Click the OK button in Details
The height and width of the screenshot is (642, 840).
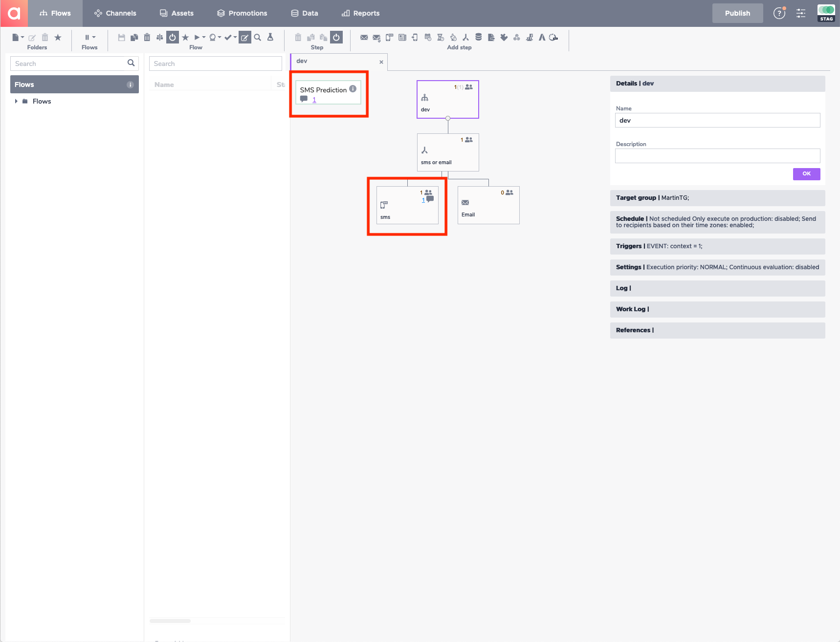tap(807, 174)
